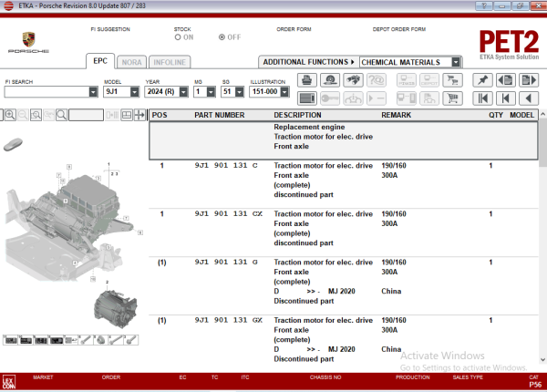Click the zoom-in magnifier icon

(x=10, y=115)
